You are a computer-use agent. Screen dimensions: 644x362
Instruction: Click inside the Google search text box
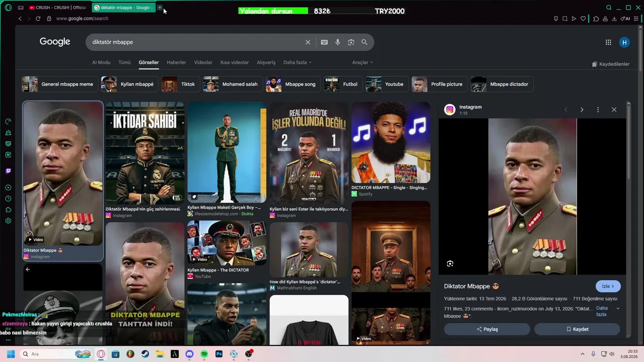click(x=196, y=42)
